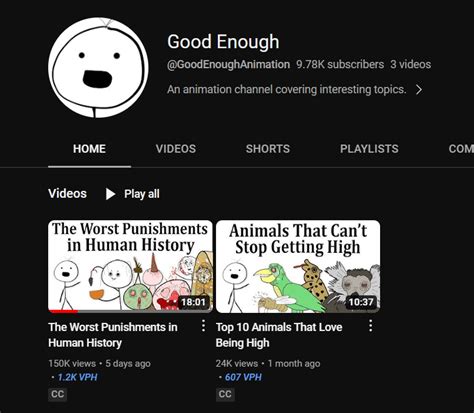Screen dimensions: 474x413
Task: Click the CC badge under Worst Punishments video
Action: pyautogui.click(x=57, y=394)
